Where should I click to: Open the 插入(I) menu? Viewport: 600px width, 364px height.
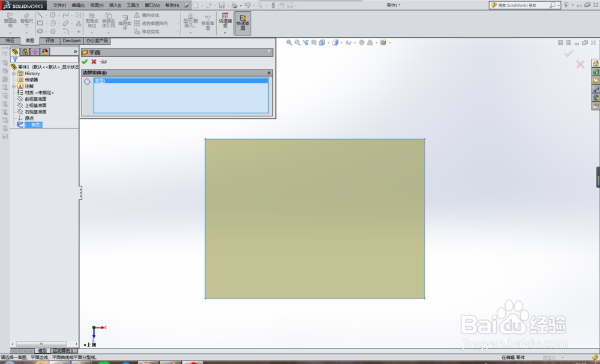pos(115,5)
